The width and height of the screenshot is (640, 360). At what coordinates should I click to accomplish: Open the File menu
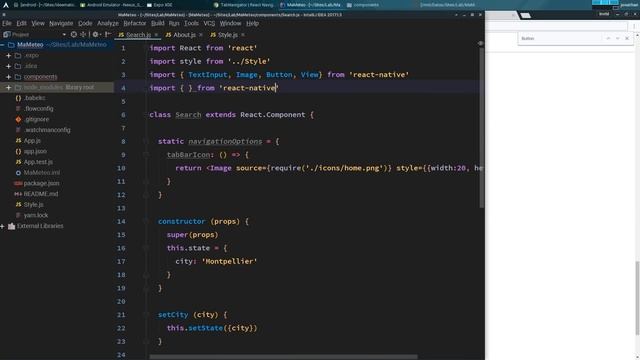(x=7, y=23)
